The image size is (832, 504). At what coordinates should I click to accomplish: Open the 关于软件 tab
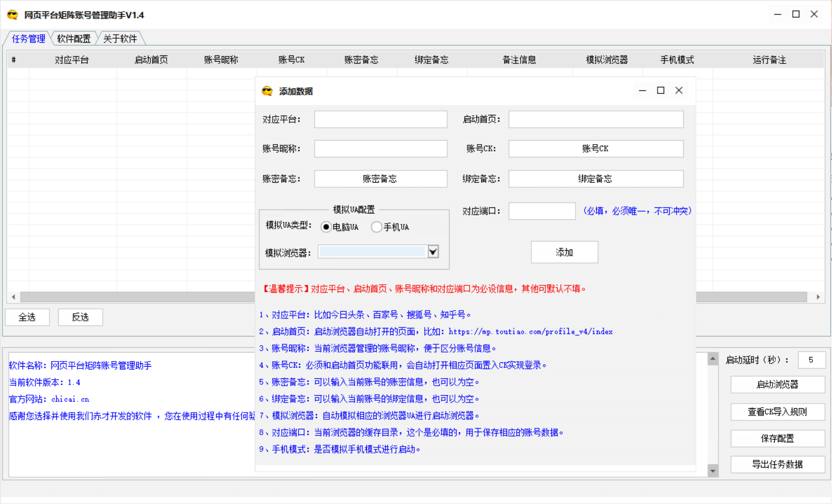[120, 39]
